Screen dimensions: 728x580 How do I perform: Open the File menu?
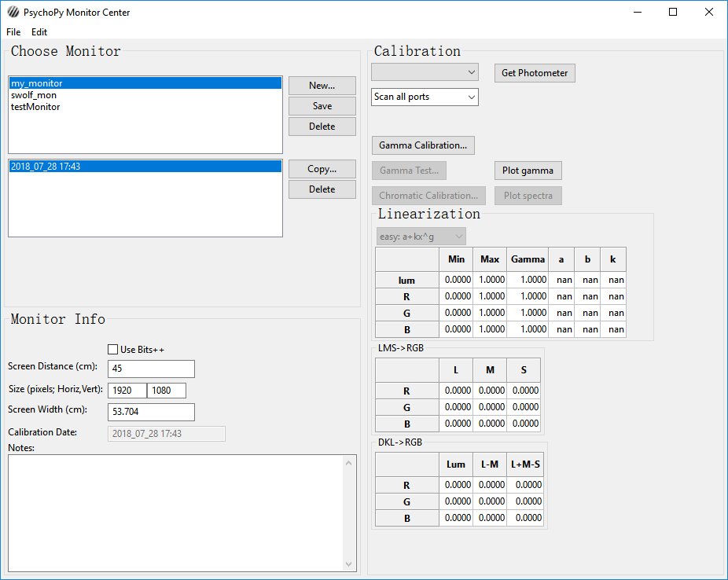(x=13, y=32)
